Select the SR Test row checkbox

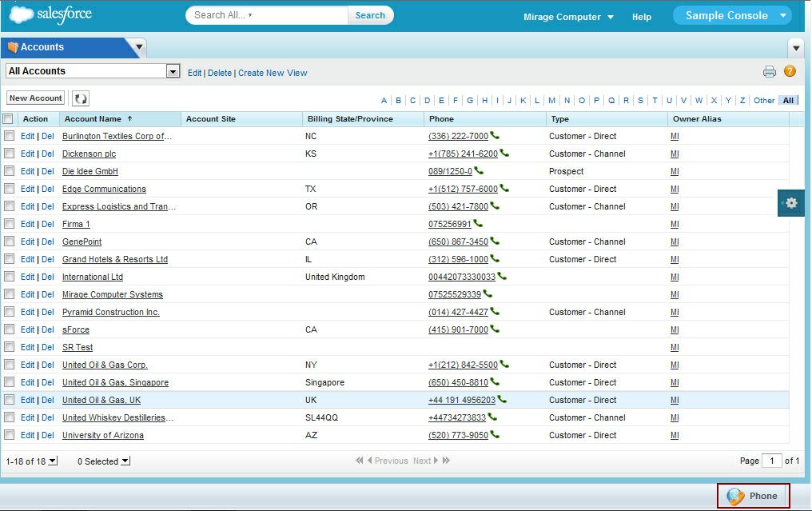point(9,347)
